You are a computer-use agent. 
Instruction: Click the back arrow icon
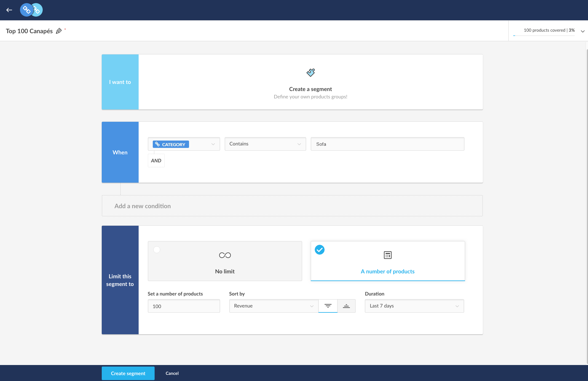pyautogui.click(x=9, y=10)
